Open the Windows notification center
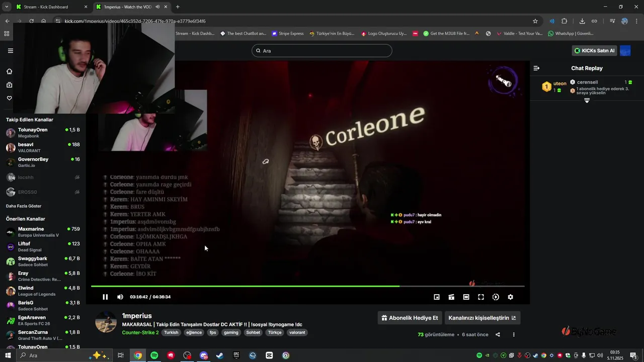This screenshot has width=644, height=362. (633, 355)
